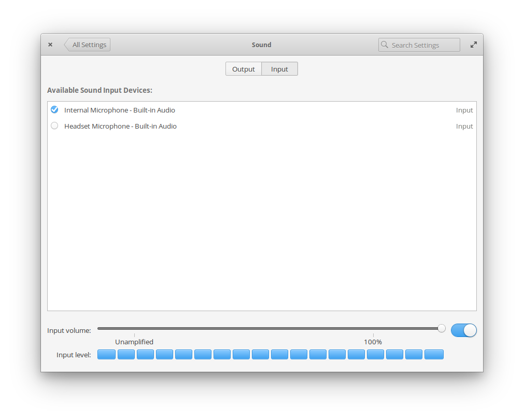Set input volume to the 100% mark
Viewport: 524px width, 420px height.
point(373,328)
